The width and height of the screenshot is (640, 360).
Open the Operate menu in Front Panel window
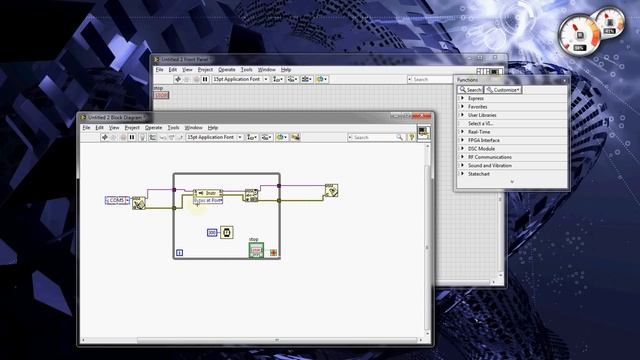[x=227, y=70]
